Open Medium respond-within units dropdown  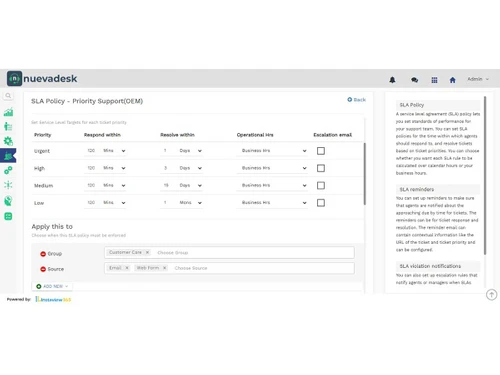tap(114, 185)
